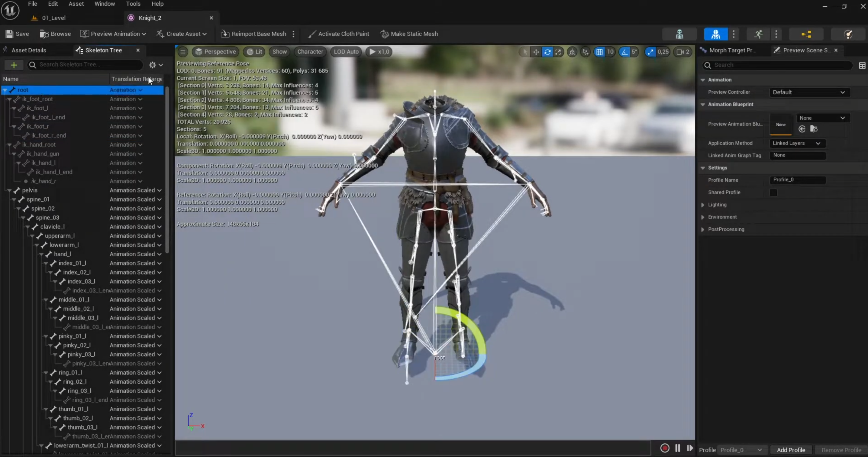
Task: Switch to the Asset Details tab
Action: [29, 50]
